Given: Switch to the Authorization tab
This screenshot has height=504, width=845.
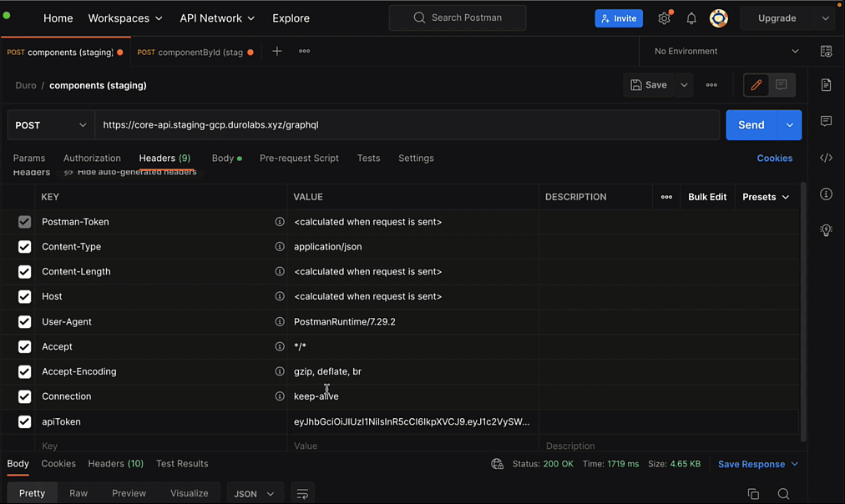Looking at the screenshot, I should (x=92, y=159).
